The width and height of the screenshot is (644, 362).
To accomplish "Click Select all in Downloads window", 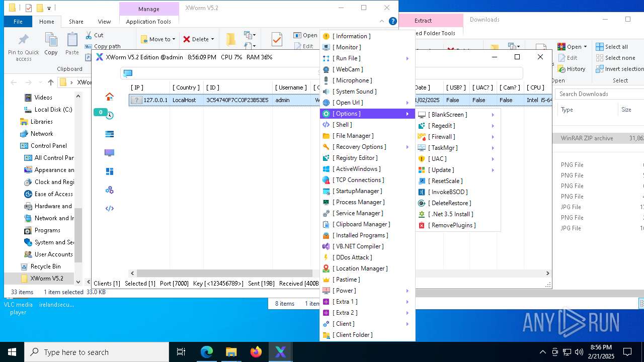I will click(612, 47).
